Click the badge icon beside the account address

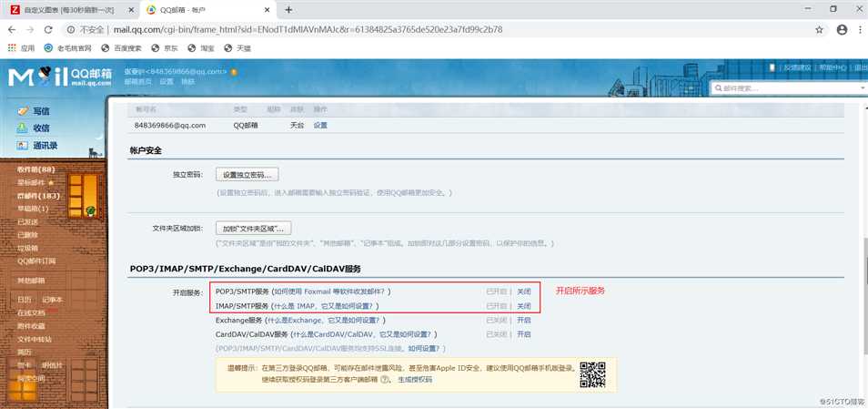click(234, 71)
